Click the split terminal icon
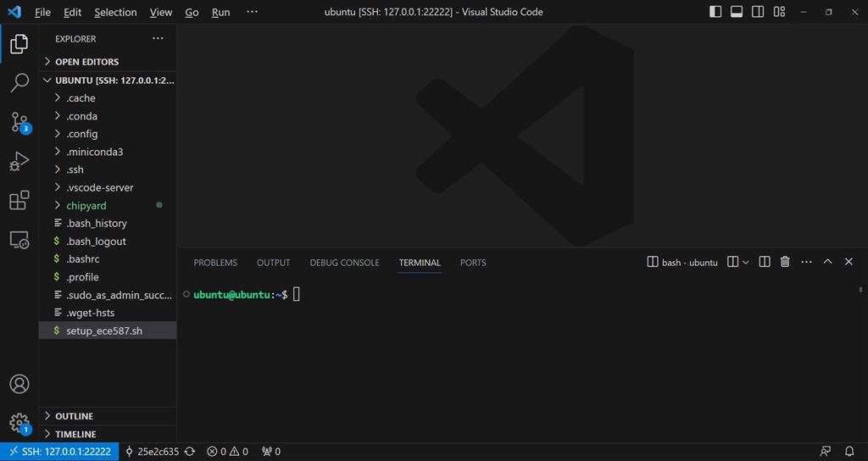The image size is (868, 461). (x=732, y=262)
